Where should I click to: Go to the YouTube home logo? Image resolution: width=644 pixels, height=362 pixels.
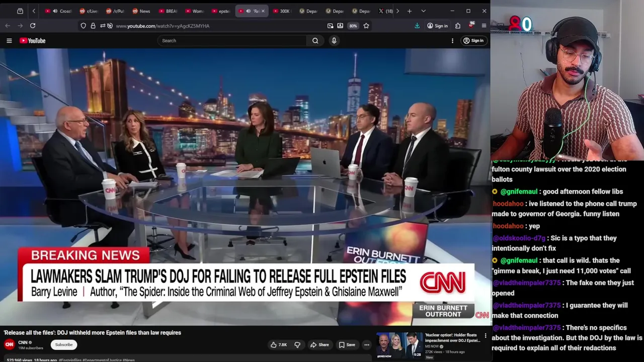33,41
